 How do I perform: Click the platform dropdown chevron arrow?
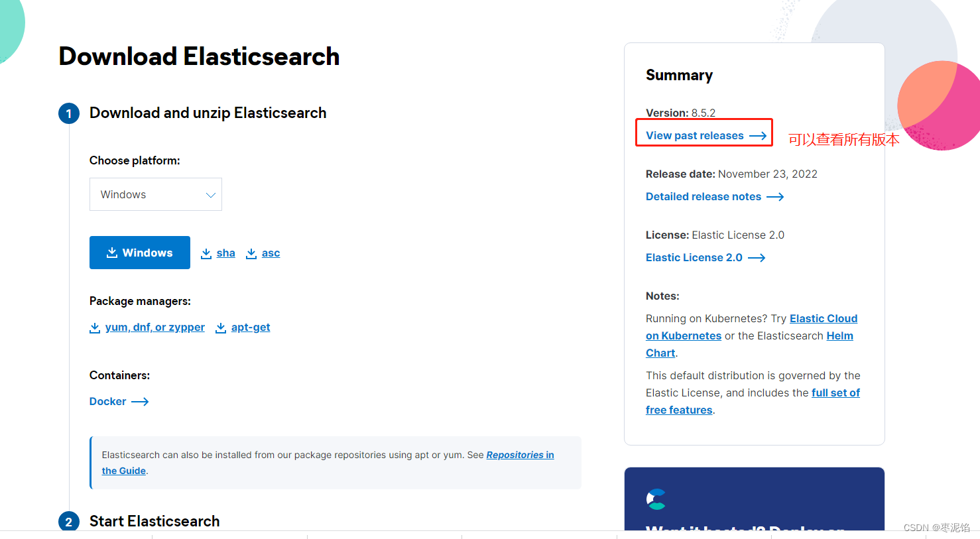click(x=211, y=195)
